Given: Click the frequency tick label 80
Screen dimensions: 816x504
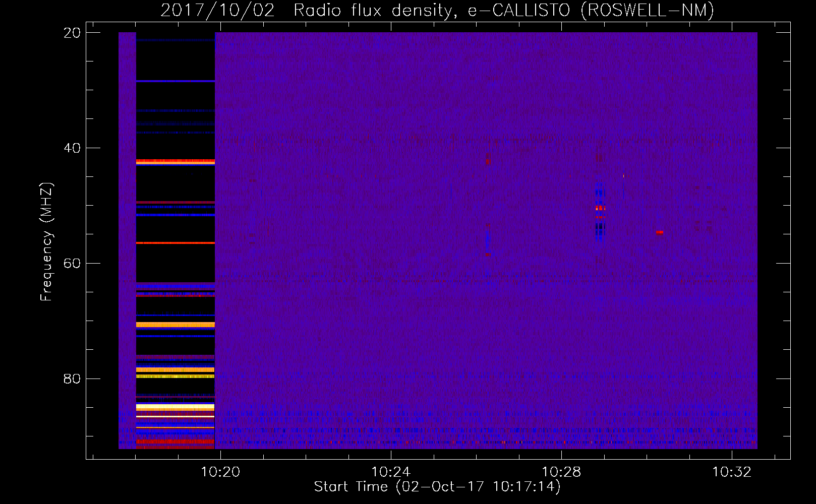Looking at the screenshot, I should pos(72,379).
